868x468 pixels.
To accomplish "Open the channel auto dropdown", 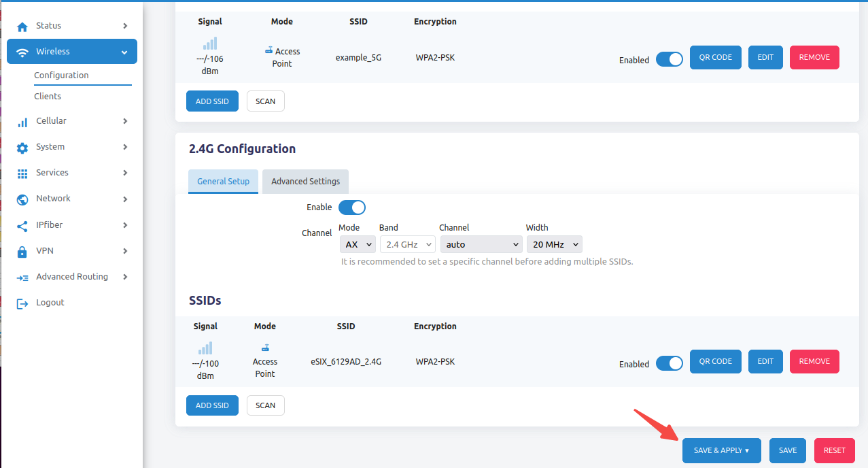I will coord(481,244).
